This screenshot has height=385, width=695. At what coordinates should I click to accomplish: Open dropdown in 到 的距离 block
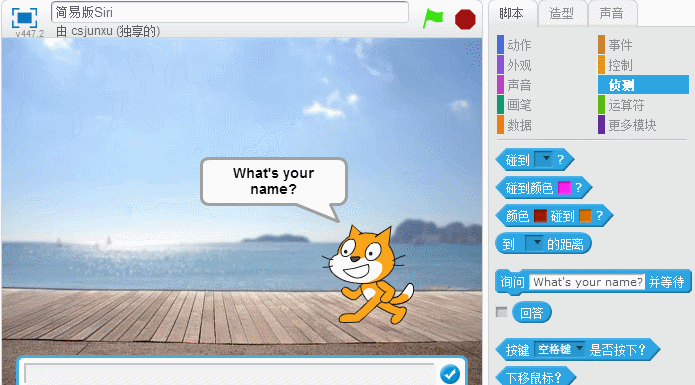534,244
